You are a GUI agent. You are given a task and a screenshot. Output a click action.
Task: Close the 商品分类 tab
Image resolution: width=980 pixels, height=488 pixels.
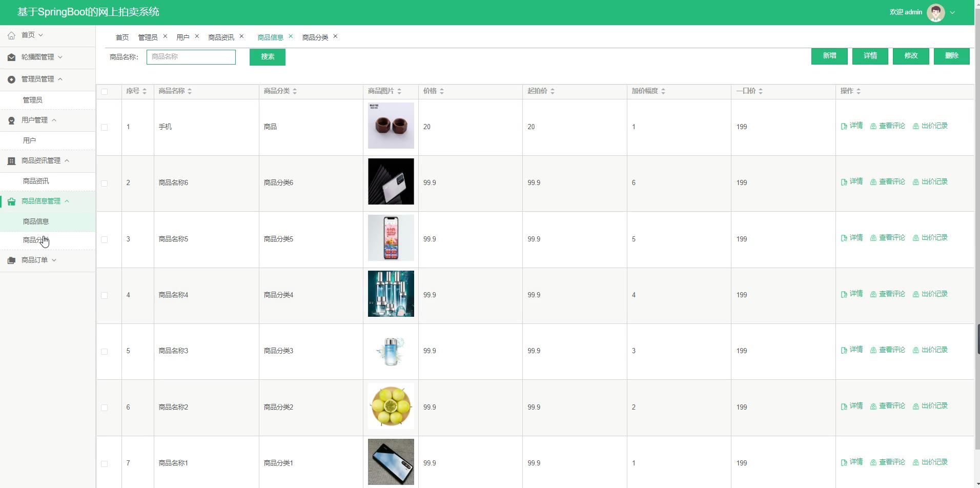click(335, 36)
